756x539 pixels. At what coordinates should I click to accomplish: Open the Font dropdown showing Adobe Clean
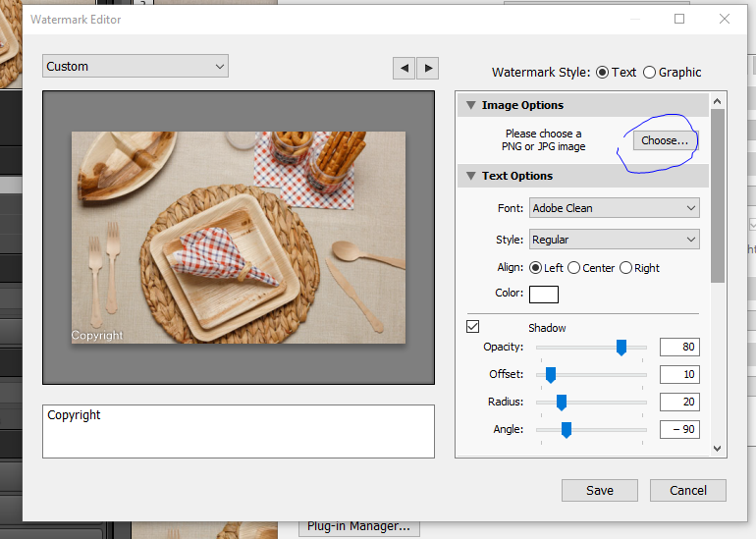[x=614, y=208]
